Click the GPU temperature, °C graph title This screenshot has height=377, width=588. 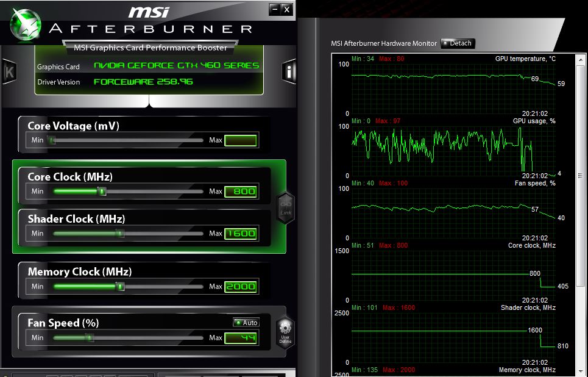525,59
